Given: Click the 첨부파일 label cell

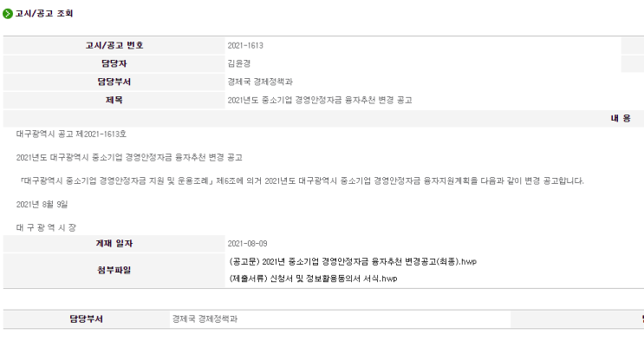Looking at the screenshot, I should pos(114,270).
